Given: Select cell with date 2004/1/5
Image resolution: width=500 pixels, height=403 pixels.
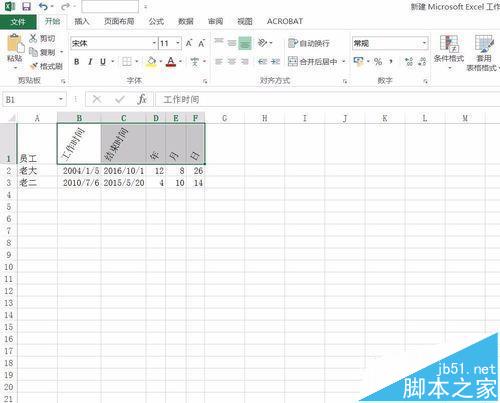Looking at the screenshot, I should click(x=79, y=171).
